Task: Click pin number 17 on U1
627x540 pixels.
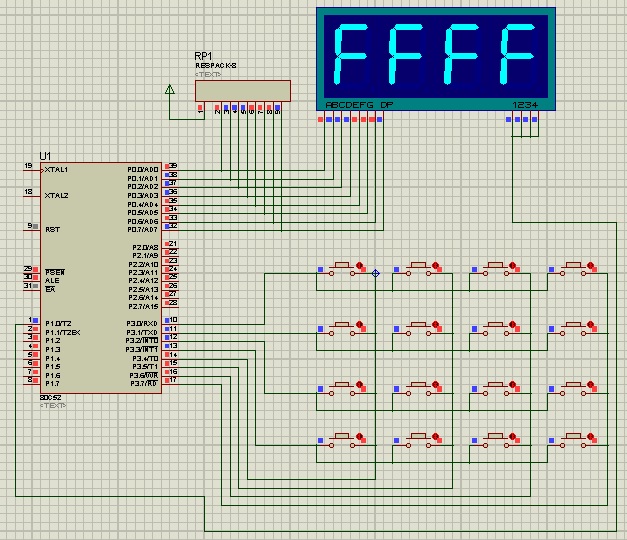Action: pos(173,380)
